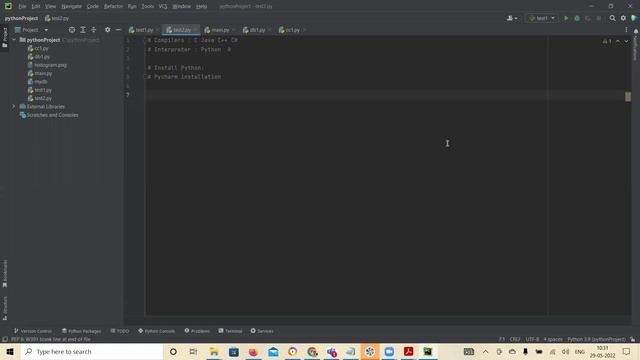This screenshot has width=640, height=360.
Task: Open the Terminal tool window
Action: pos(230,331)
